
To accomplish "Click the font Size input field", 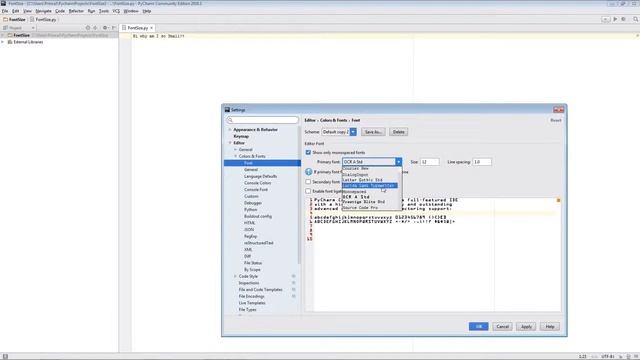I will (x=429, y=162).
